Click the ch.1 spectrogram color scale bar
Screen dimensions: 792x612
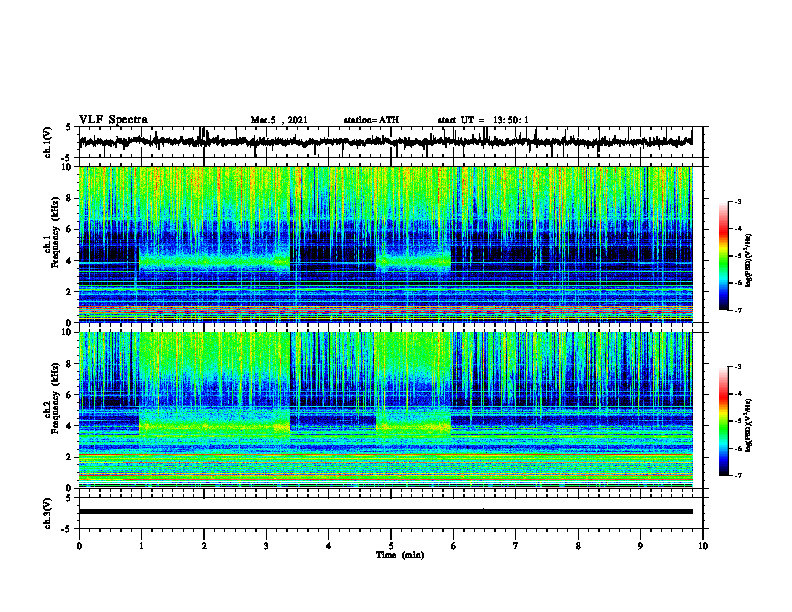pyautogui.click(x=723, y=256)
